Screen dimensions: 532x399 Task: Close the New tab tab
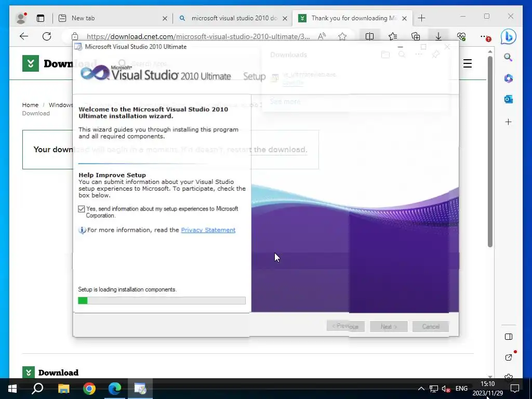[x=165, y=18]
